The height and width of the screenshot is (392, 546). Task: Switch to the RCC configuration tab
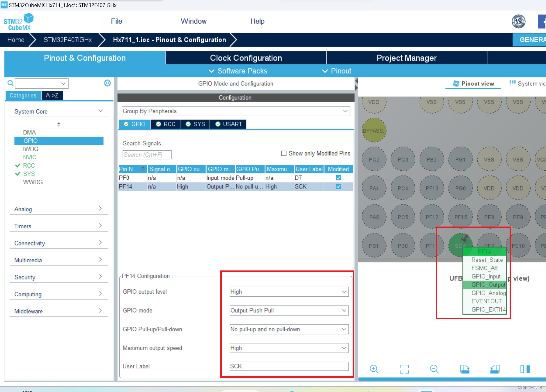tap(166, 124)
